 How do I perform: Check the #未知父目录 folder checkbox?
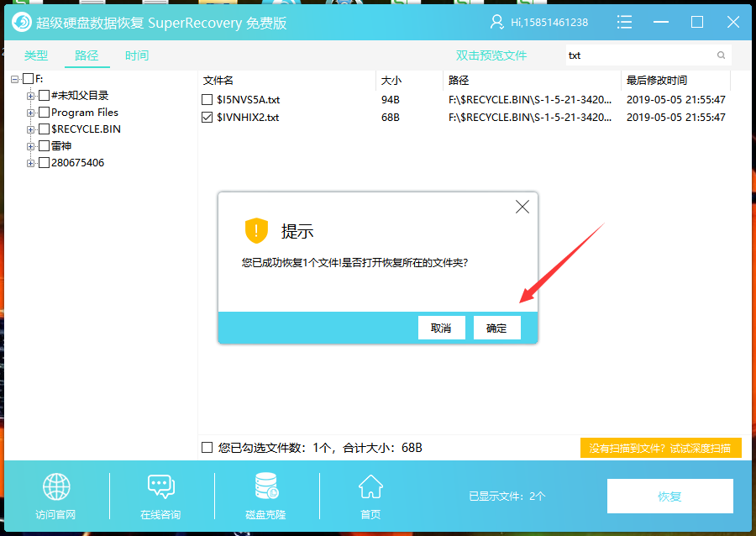(44, 96)
